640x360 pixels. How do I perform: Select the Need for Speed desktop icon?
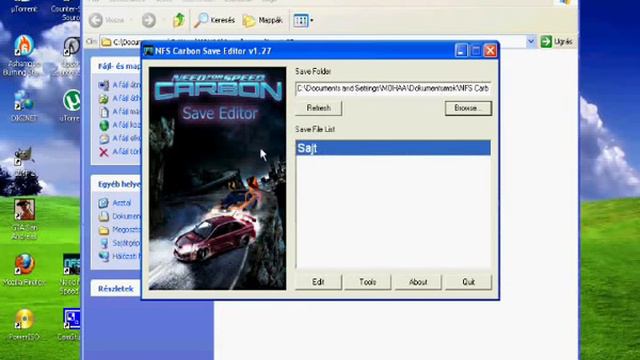[70, 274]
